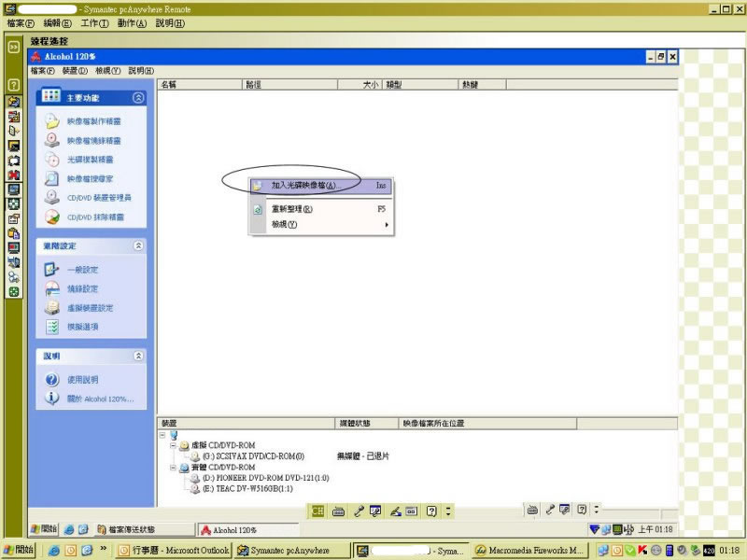The height and width of the screenshot is (560, 747).
Task: Click the 燒錄設定 icon
Action: coord(52,288)
